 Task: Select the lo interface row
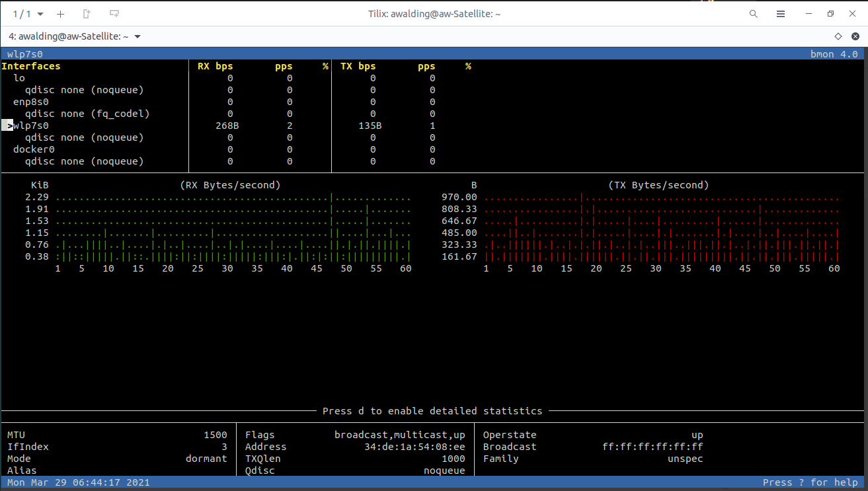point(19,78)
